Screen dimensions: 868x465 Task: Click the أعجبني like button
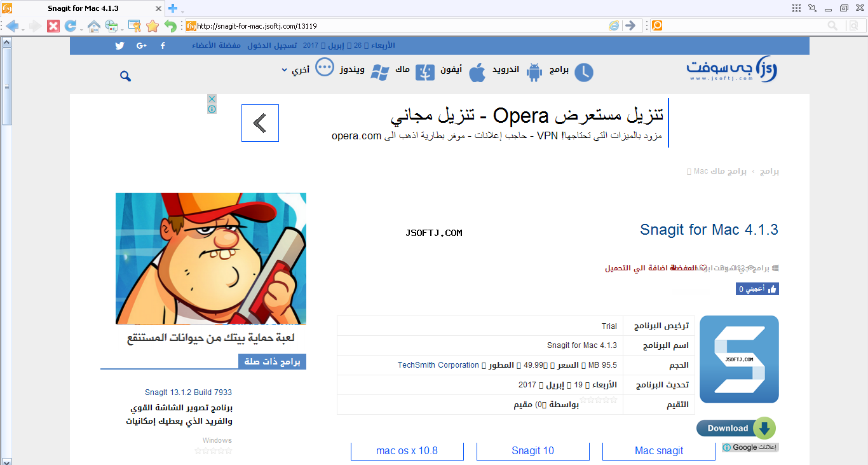coord(757,289)
